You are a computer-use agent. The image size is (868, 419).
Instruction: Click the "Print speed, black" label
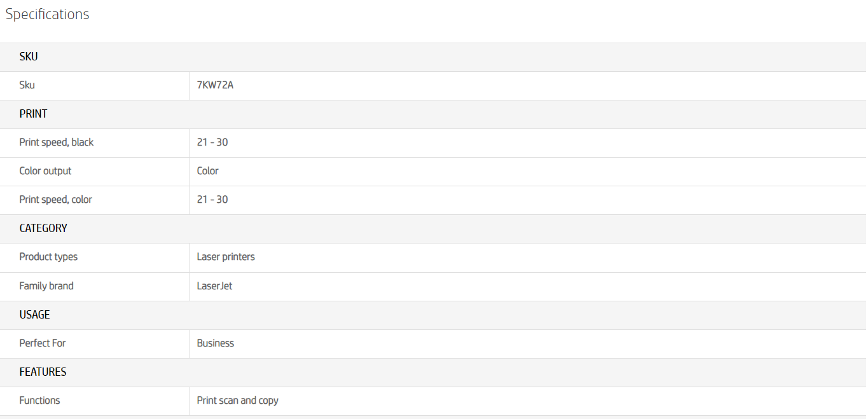pos(57,142)
